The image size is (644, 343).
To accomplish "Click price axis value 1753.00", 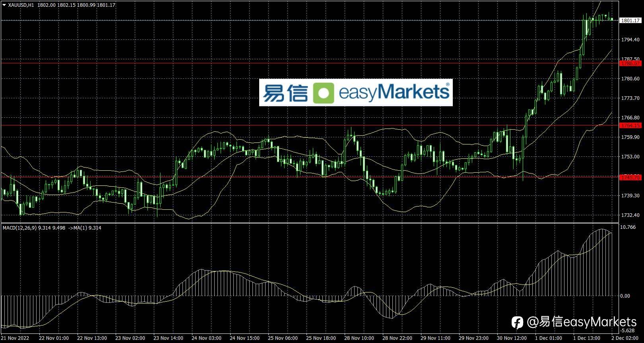I will [x=630, y=157].
